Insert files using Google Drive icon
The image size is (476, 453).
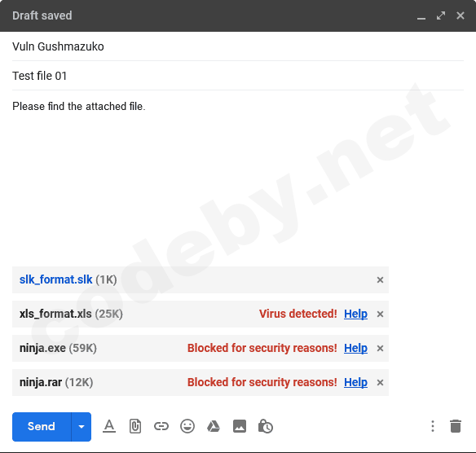214,426
